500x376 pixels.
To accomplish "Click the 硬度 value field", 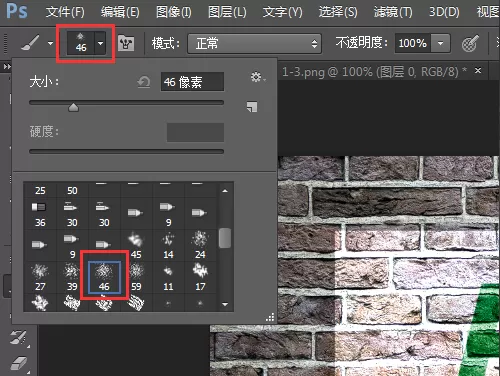I will (195, 132).
